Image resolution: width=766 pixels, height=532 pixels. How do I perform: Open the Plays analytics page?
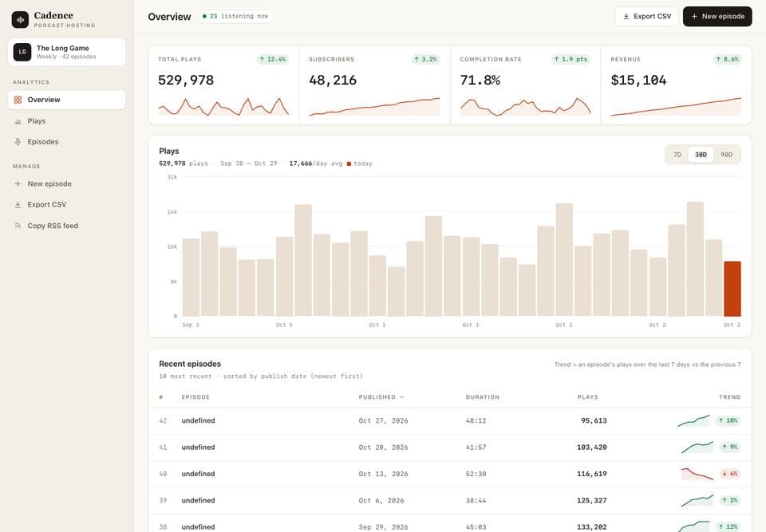[67, 120]
